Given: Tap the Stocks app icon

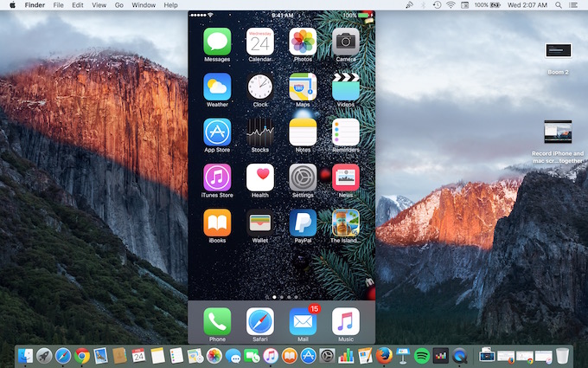Looking at the screenshot, I should click(260, 132).
